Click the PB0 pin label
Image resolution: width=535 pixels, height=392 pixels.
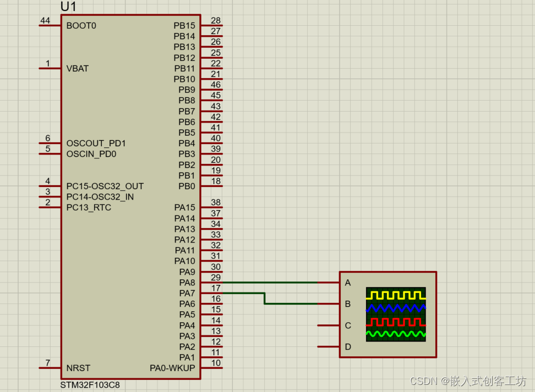pyautogui.click(x=187, y=186)
